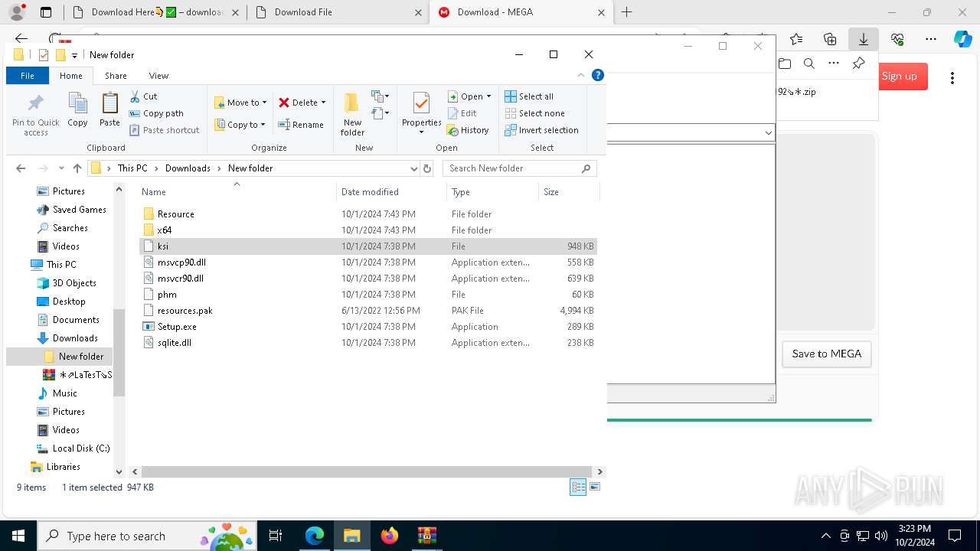This screenshot has height=551, width=980.
Task: Open Firefox from the taskbar
Action: click(390, 536)
